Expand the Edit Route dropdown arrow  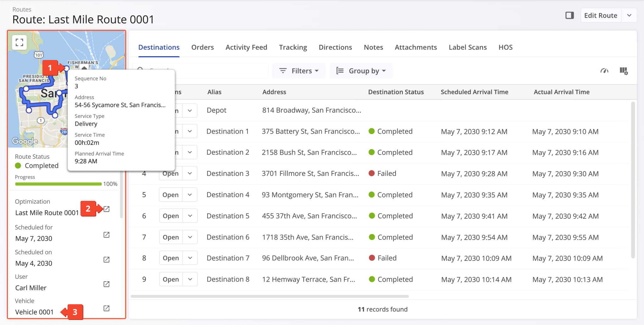click(629, 15)
